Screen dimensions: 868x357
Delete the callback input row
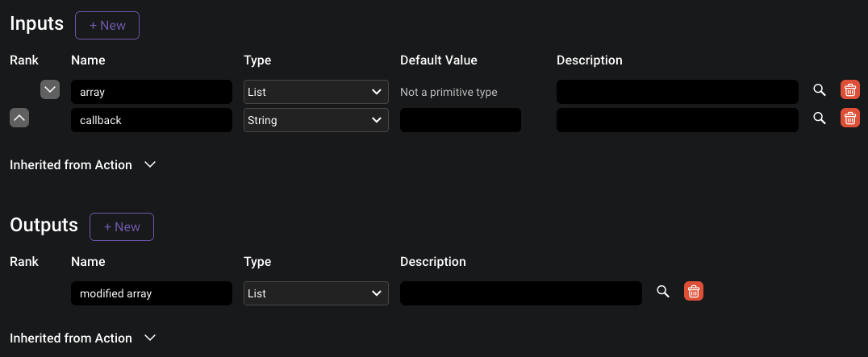pos(849,118)
